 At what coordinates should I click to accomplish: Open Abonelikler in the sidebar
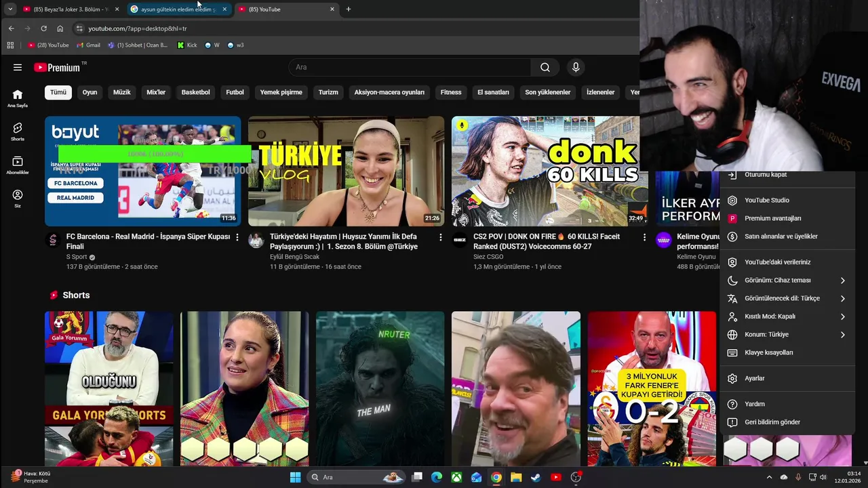(18, 165)
